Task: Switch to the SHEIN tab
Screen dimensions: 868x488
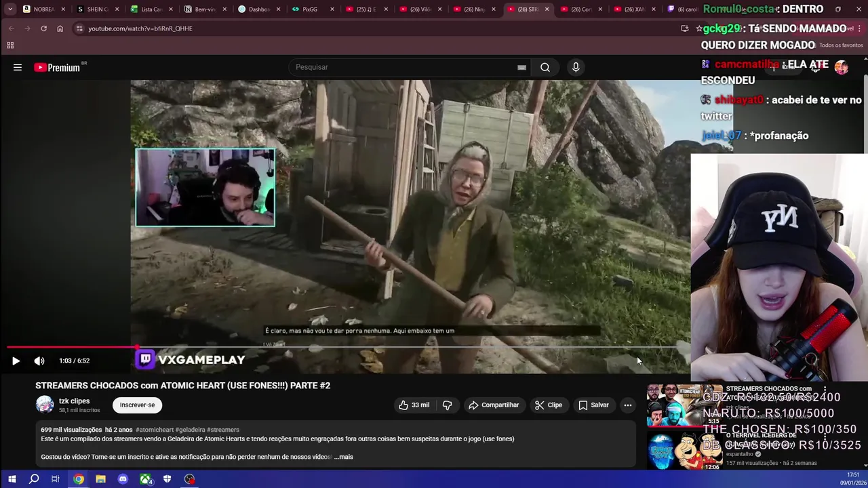Action: coord(98,9)
